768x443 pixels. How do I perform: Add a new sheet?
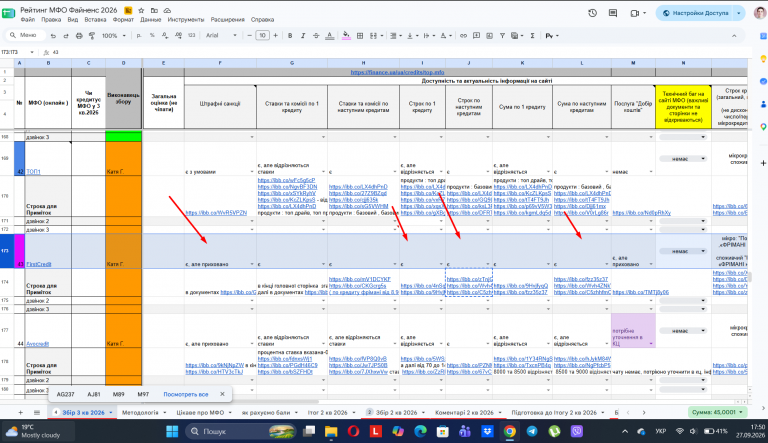(21, 413)
